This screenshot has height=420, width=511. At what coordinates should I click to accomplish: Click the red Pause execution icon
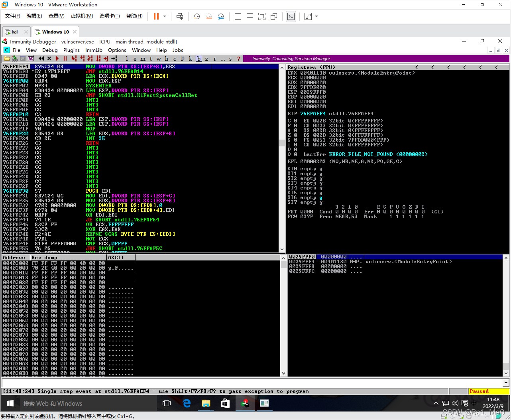[65, 59]
